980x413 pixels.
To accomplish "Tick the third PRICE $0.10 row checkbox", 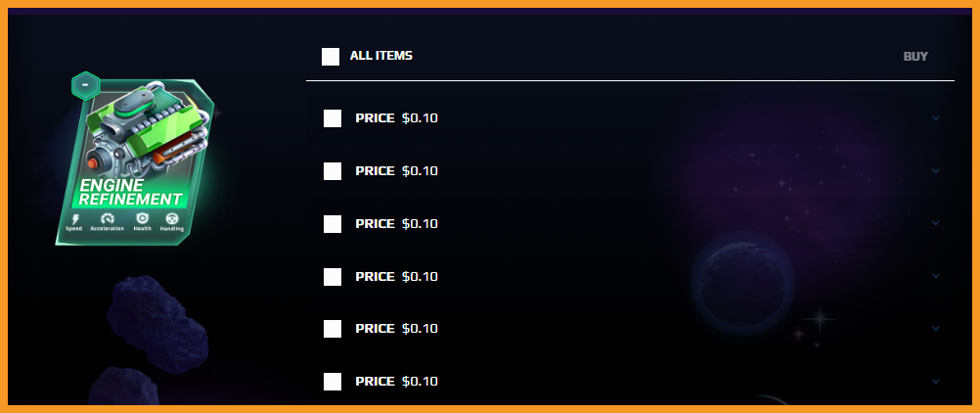I will tap(333, 224).
